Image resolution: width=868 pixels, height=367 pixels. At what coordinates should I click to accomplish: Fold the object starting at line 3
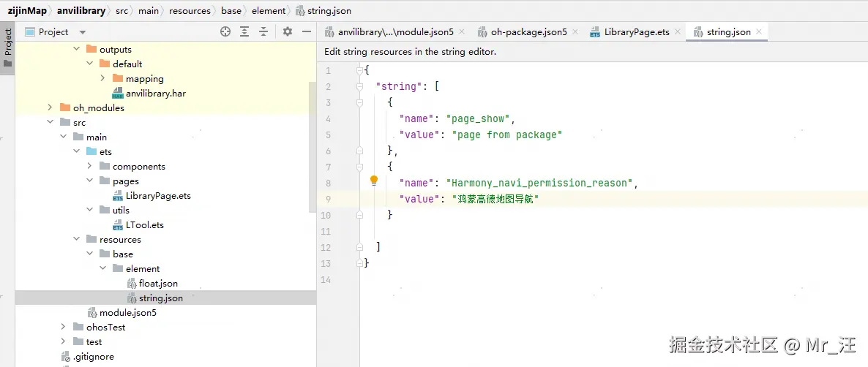point(360,102)
